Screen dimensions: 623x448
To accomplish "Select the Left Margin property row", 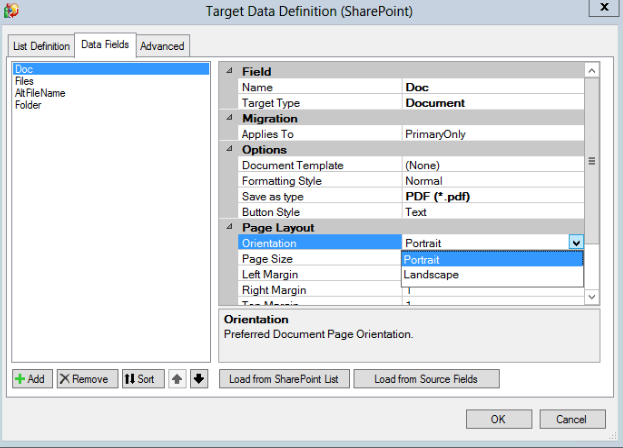I will (320, 274).
